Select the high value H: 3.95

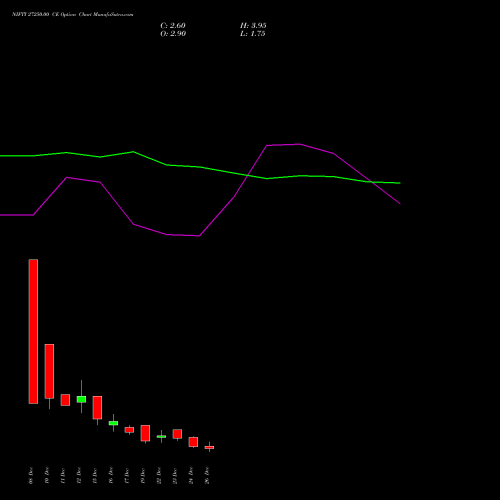[x=253, y=26]
